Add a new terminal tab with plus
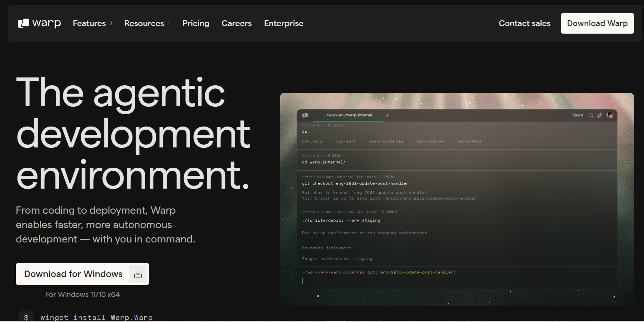The width and height of the screenshot is (644, 322). (x=387, y=115)
